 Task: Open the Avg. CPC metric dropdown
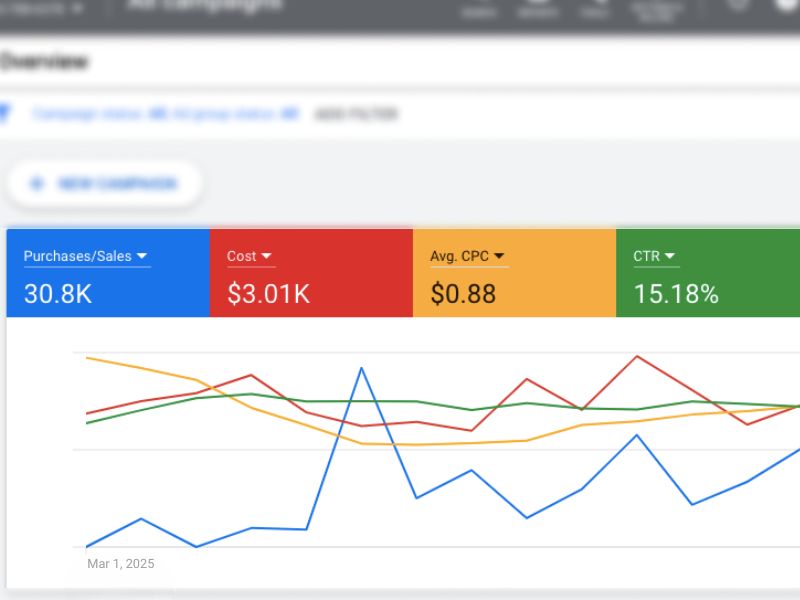coord(501,255)
